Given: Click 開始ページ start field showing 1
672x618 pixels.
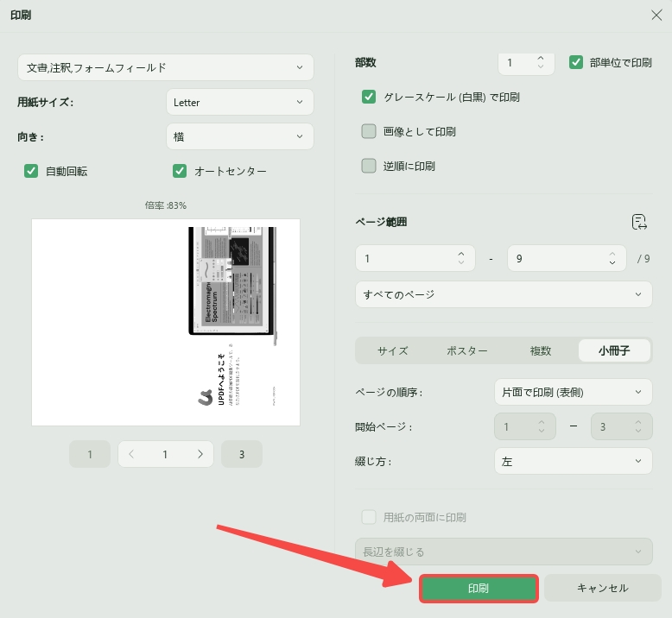Looking at the screenshot, I should 525,426.
